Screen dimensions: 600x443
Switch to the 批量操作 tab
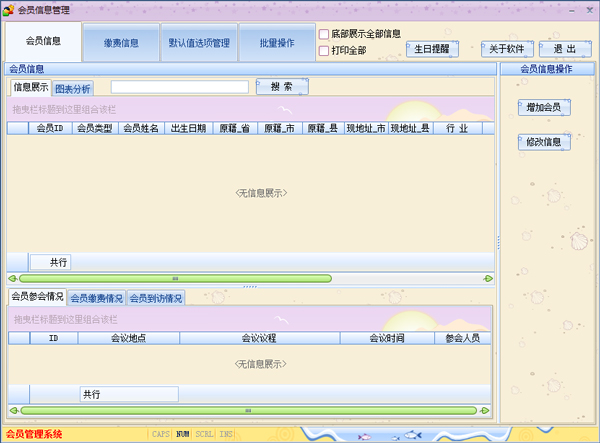277,42
